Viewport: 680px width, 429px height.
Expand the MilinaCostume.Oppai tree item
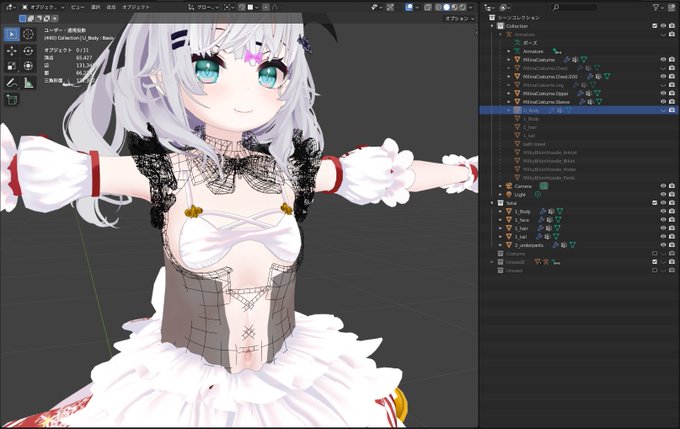(x=509, y=93)
